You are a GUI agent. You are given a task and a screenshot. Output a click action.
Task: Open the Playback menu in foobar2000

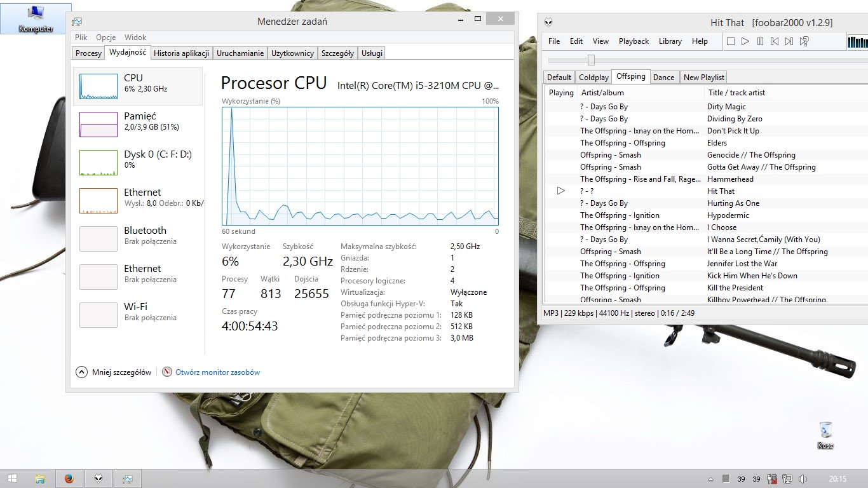(634, 41)
